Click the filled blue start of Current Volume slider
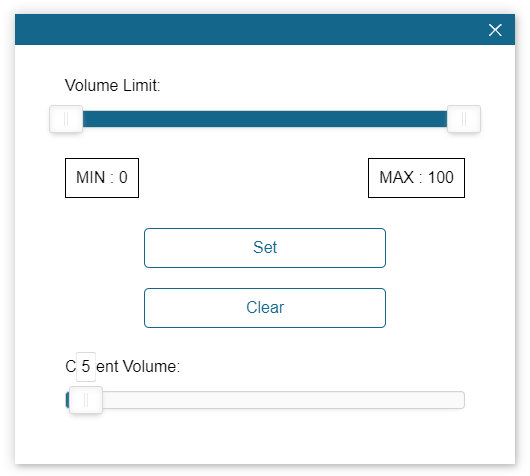 67,400
